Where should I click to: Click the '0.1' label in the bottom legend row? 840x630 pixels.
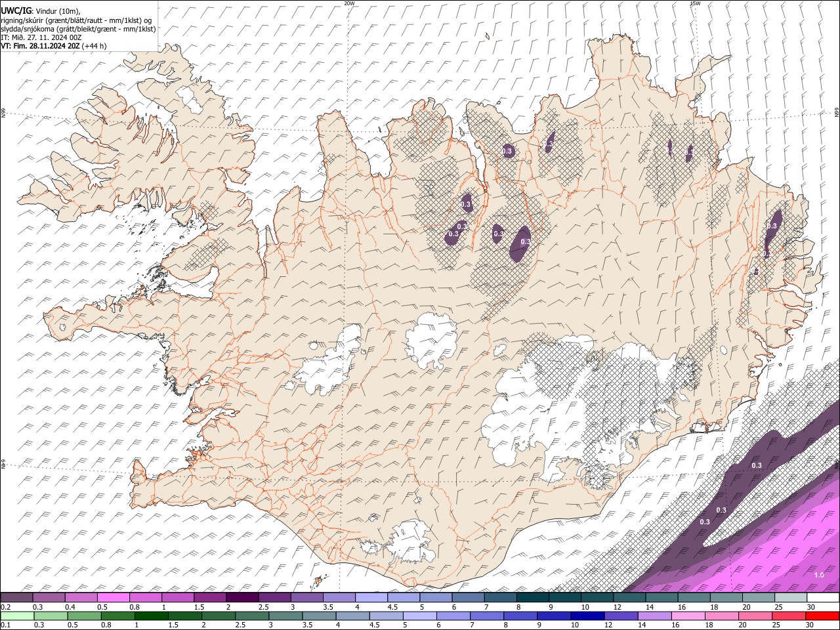6,625
